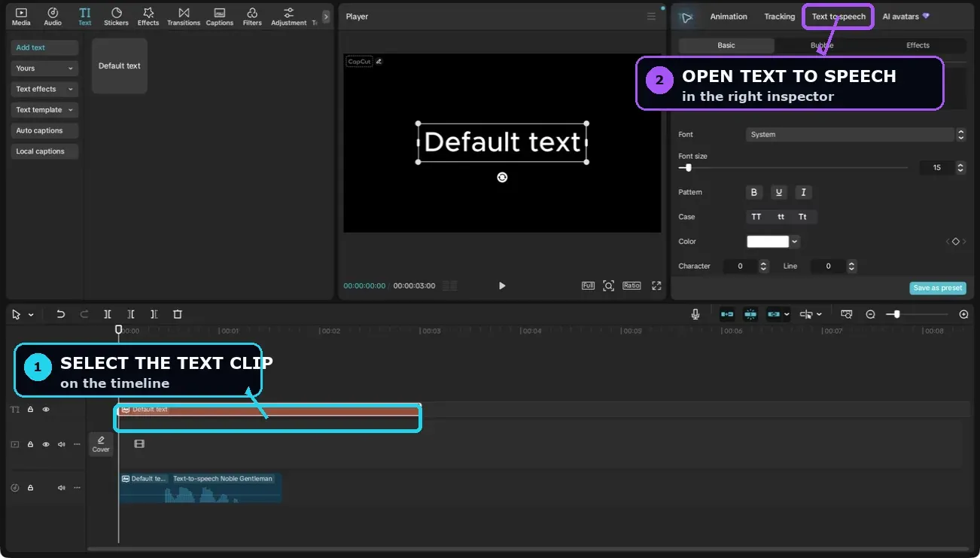Viewport: 980px width, 558px height.
Task: Open Auto captions
Action: pyautogui.click(x=45, y=130)
